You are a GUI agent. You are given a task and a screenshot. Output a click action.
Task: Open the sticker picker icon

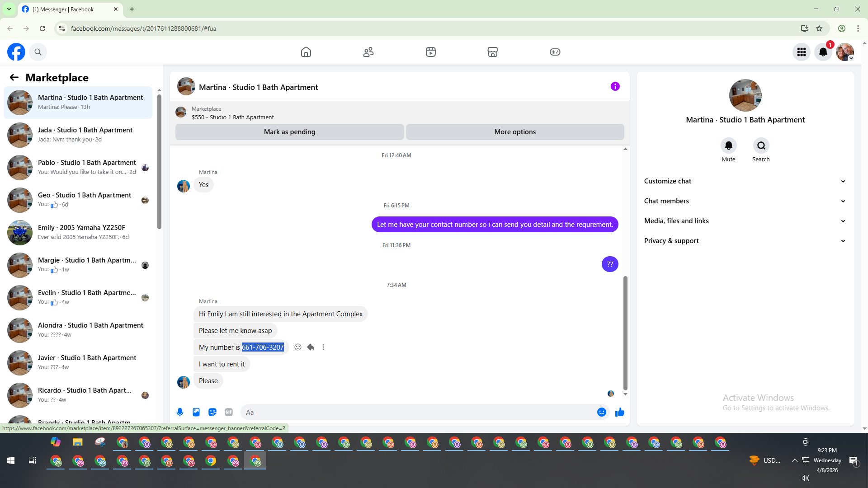[x=212, y=412]
